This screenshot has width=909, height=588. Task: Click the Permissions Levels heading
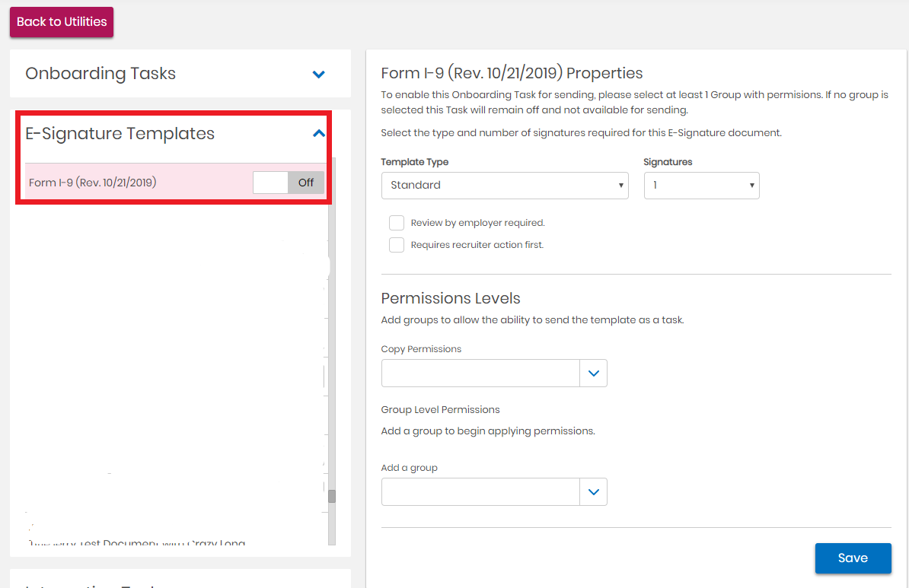pyautogui.click(x=451, y=298)
